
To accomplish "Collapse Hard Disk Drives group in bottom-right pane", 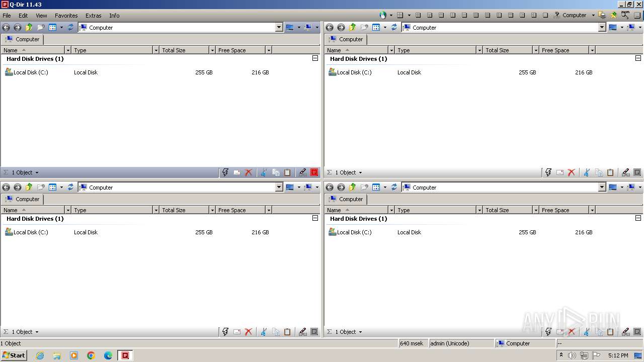I will (638, 218).
